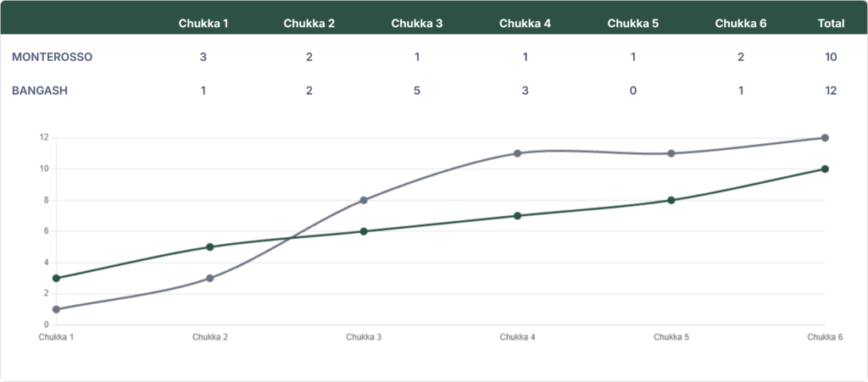Click Monterosso starting point at Chukka 1
The height and width of the screenshot is (382, 868).
pyautogui.click(x=57, y=278)
